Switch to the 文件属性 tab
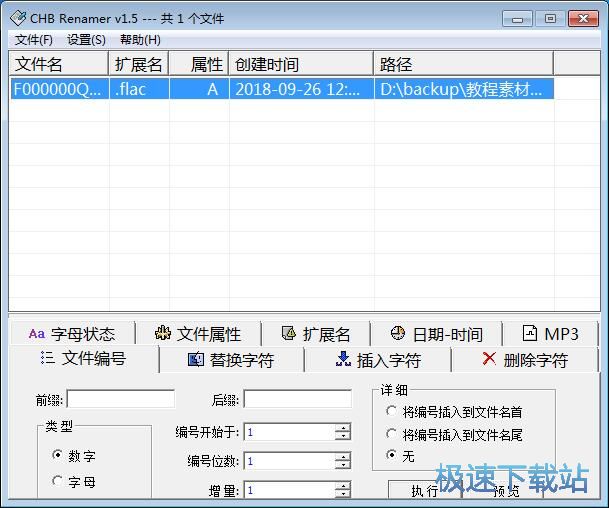This screenshot has width=609, height=508. [198, 334]
